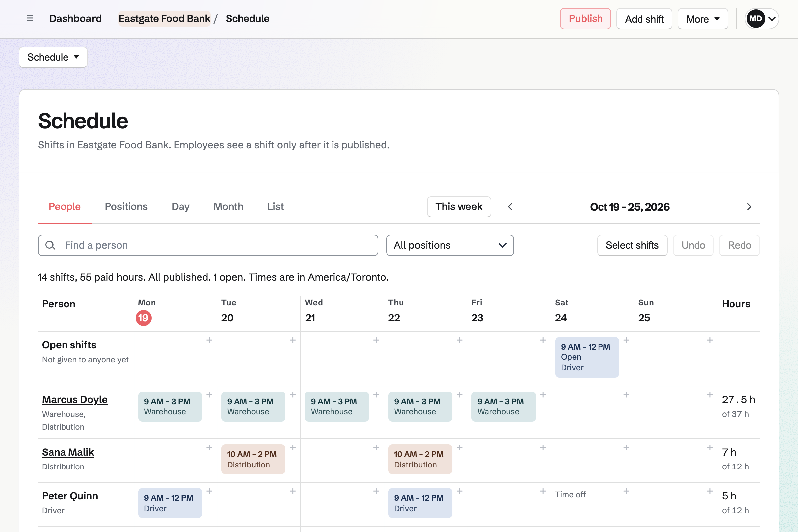Go to next week arrow

pyautogui.click(x=749, y=207)
